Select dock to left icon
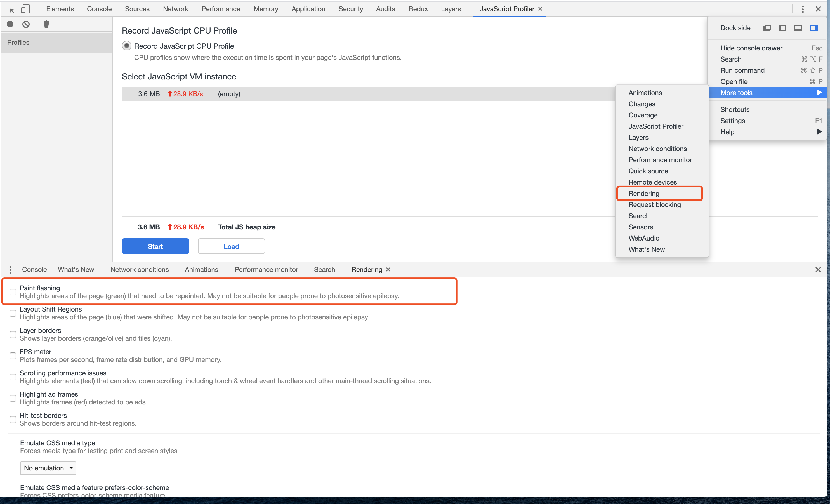 point(782,28)
